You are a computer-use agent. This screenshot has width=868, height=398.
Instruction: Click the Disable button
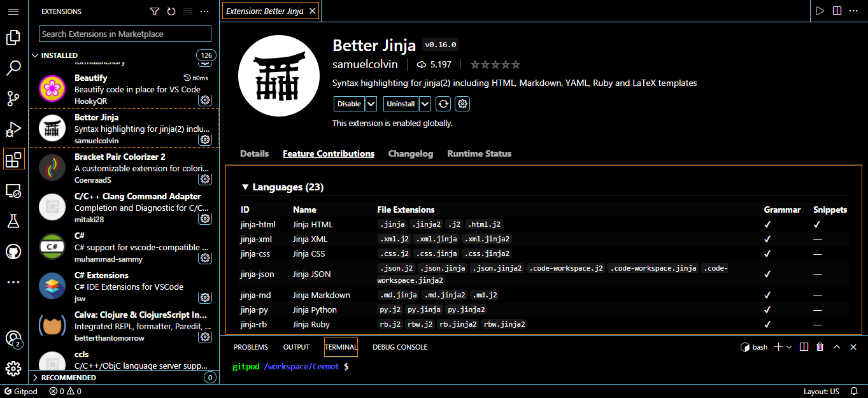pos(349,104)
